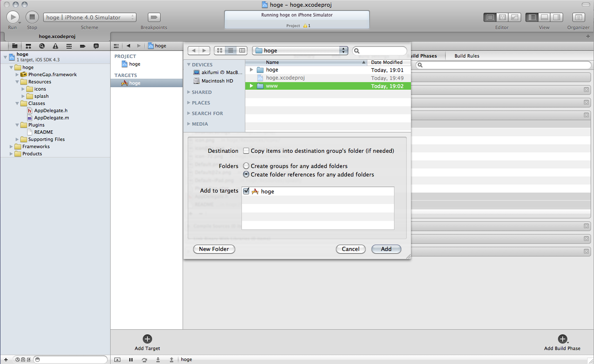Switch file dialog to column view
Viewport: 594px width, 364px height.
tap(242, 50)
